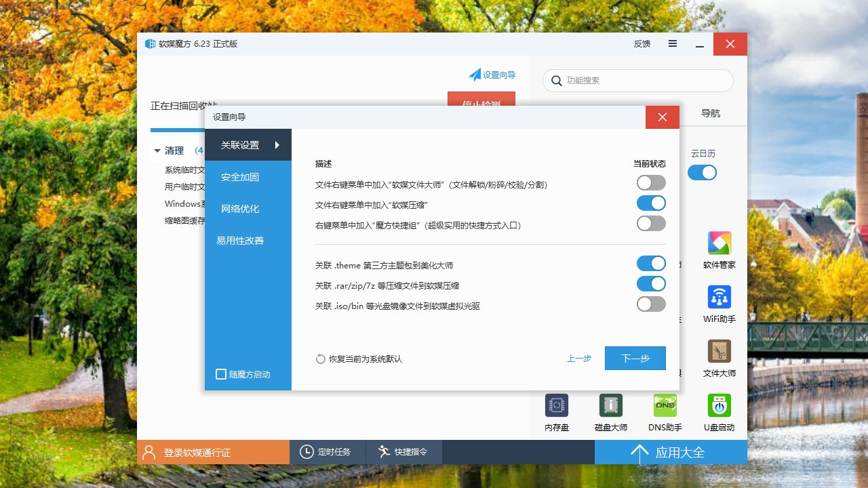Click 软媒魔方 logo in title bar
868x488 pixels.
[x=150, y=44]
